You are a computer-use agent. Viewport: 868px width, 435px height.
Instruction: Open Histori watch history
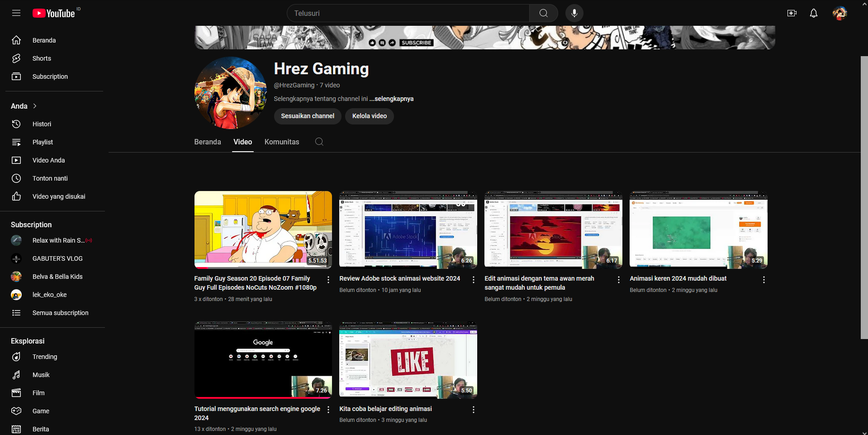[54, 124]
